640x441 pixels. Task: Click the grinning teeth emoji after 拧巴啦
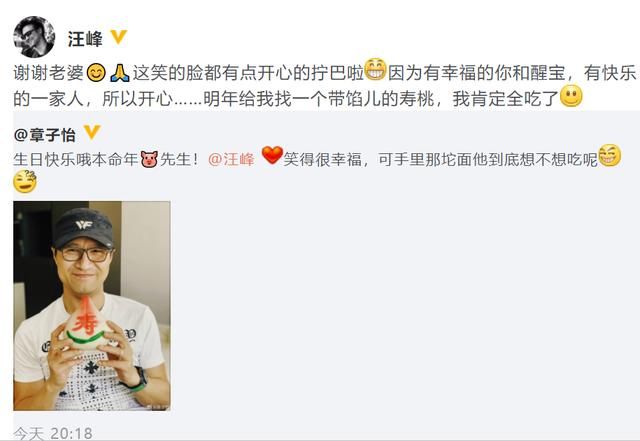click(375, 69)
